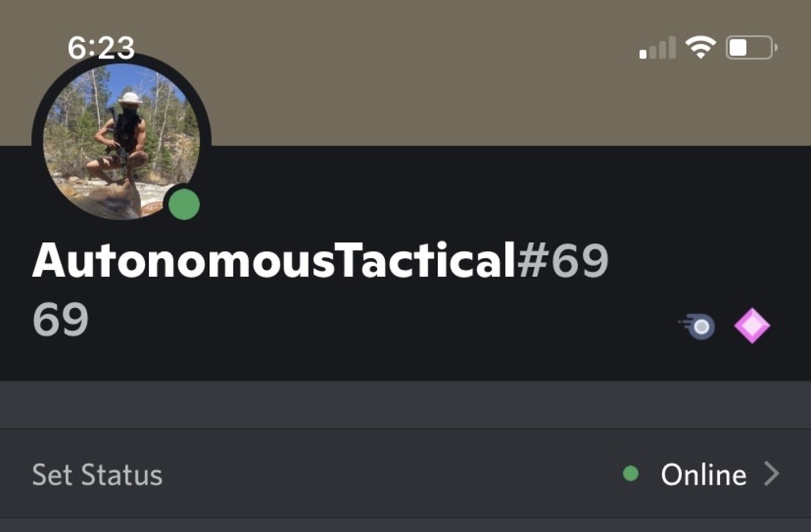Tap the #69 discriminator tag
The image size is (811, 532).
tap(563, 260)
